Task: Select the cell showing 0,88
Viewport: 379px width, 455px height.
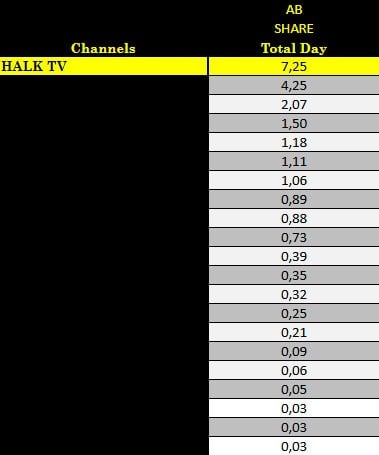Action: click(x=294, y=218)
